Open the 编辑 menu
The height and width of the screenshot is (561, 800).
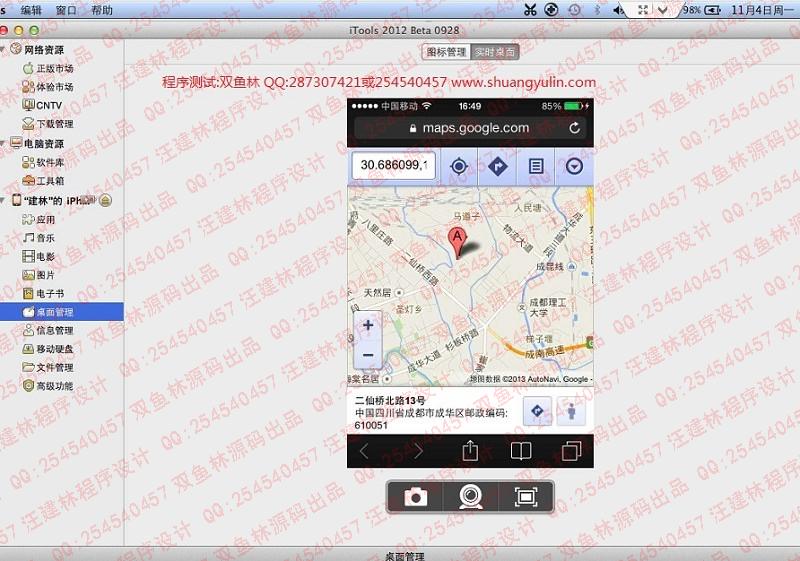(x=31, y=10)
